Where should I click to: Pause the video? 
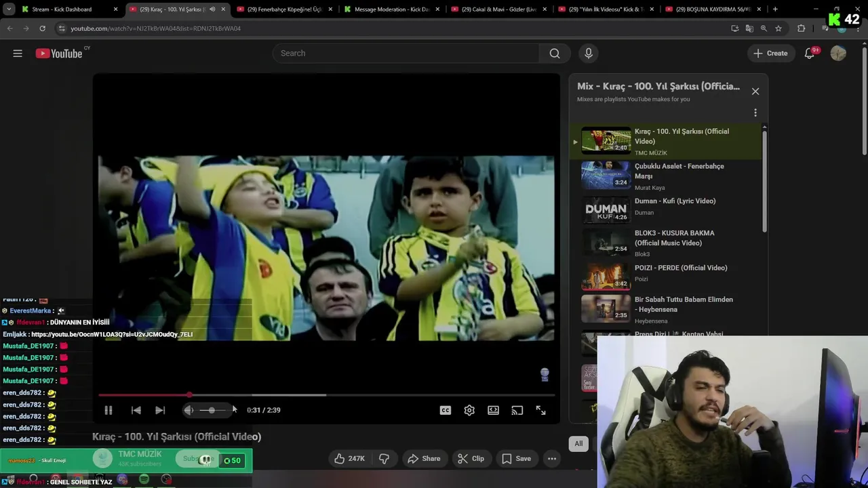[x=108, y=410]
